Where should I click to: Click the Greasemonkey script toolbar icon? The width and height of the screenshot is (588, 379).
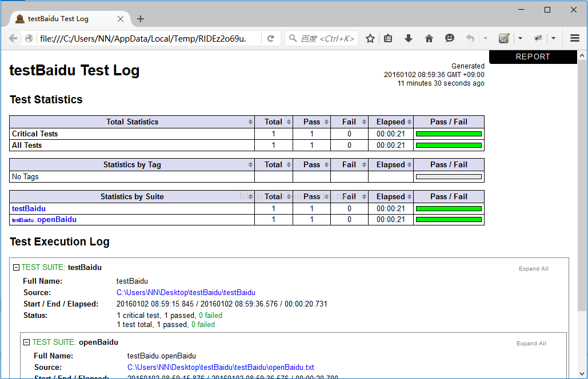[x=504, y=38]
